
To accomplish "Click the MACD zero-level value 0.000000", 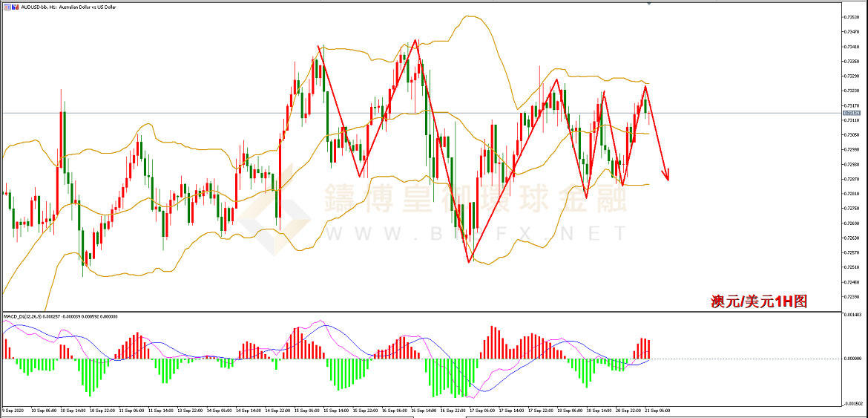I will (853, 359).
